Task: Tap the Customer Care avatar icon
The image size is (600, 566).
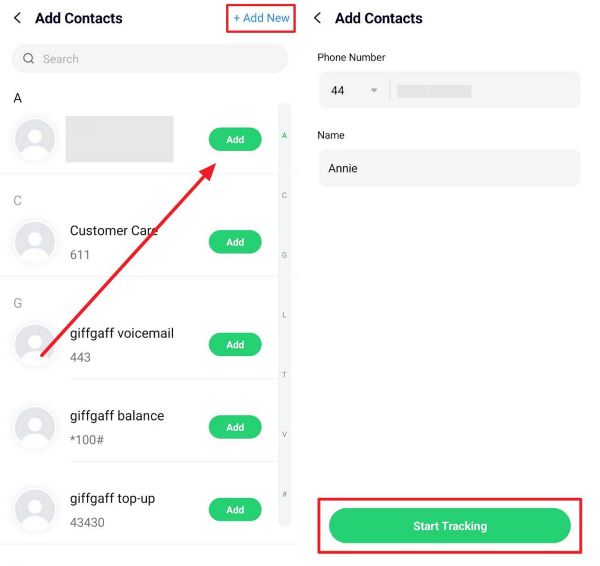Action: tap(36, 242)
